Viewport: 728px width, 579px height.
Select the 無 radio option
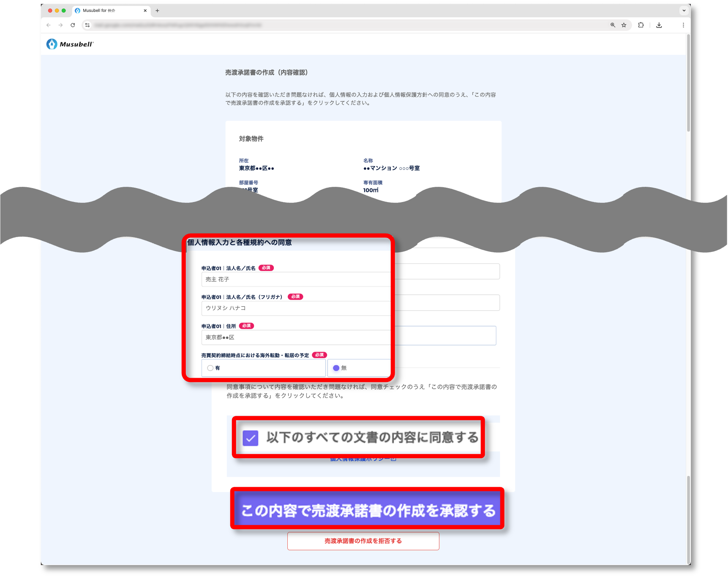pos(336,368)
